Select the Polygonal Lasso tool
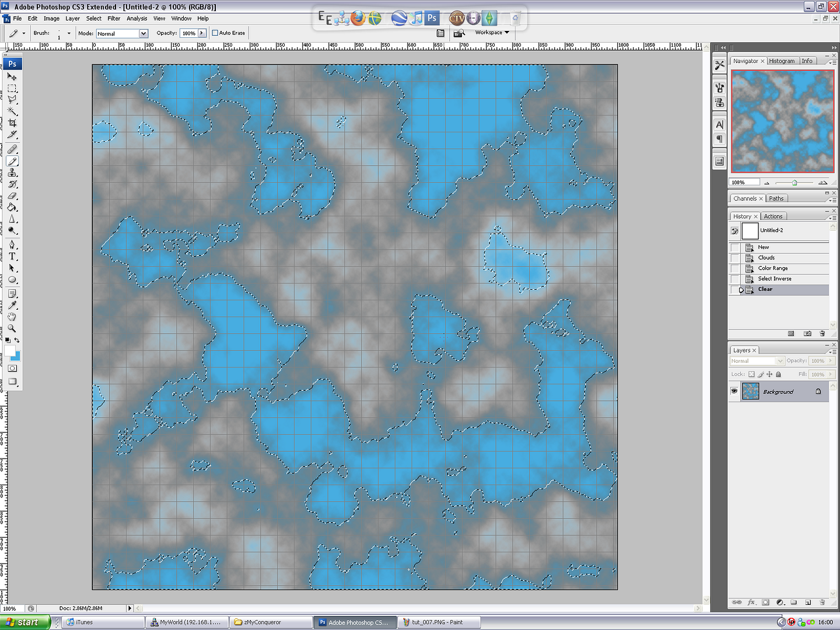The height and width of the screenshot is (630, 840). coord(12,100)
